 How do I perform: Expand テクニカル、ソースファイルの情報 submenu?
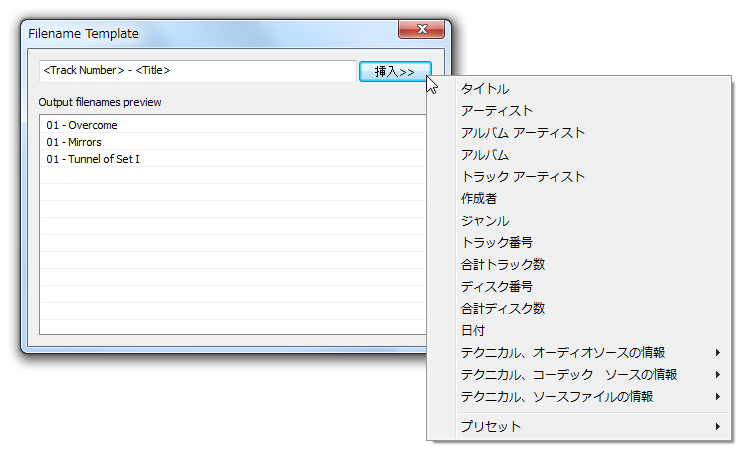(x=579, y=397)
